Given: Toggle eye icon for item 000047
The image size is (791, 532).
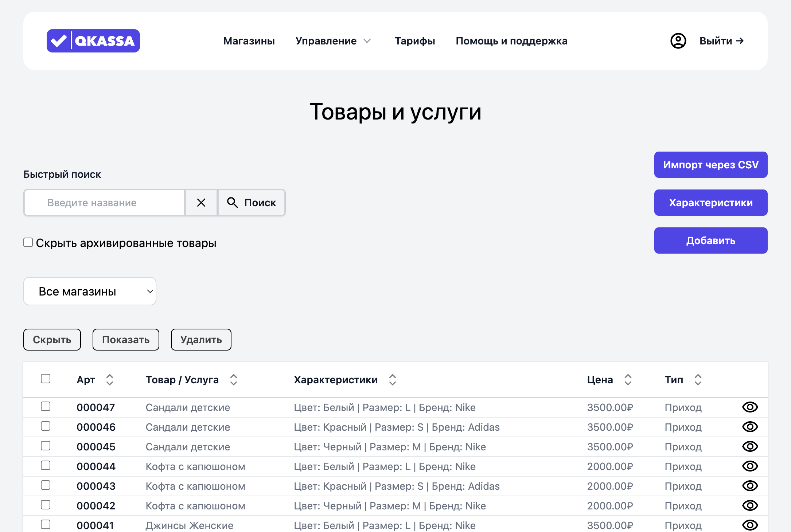Looking at the screenshot, I should pos(750,407).
